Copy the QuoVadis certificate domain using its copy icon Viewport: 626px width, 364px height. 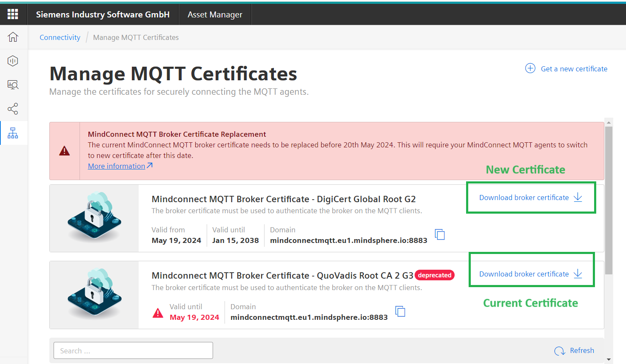pyautogui.click(x=400, y=311)
